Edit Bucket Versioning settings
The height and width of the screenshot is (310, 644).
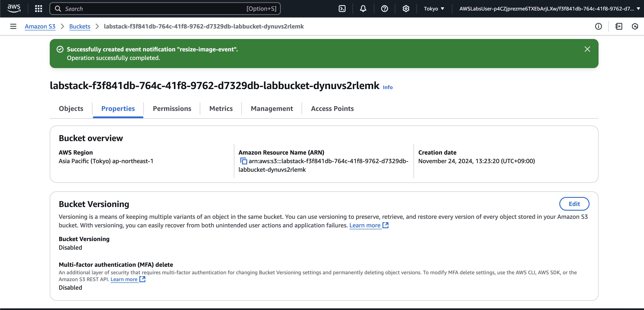(574, 204)
